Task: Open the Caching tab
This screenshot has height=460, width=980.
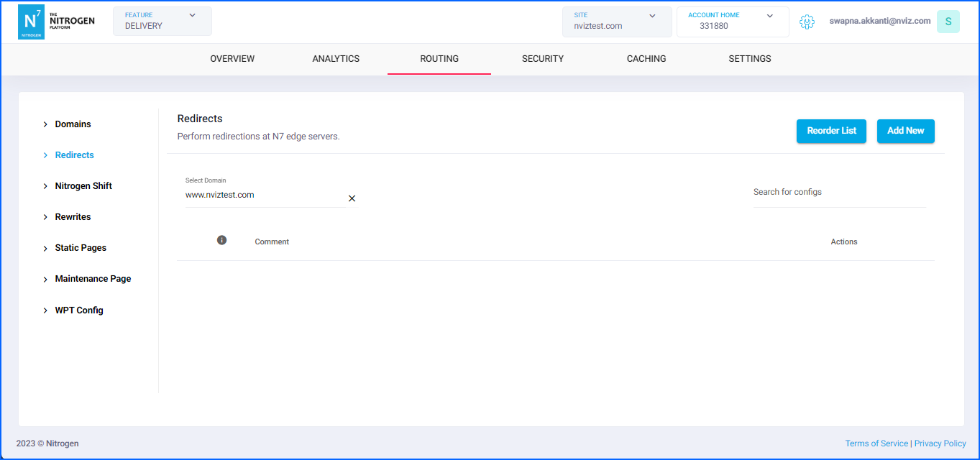Action: point(646,59)
